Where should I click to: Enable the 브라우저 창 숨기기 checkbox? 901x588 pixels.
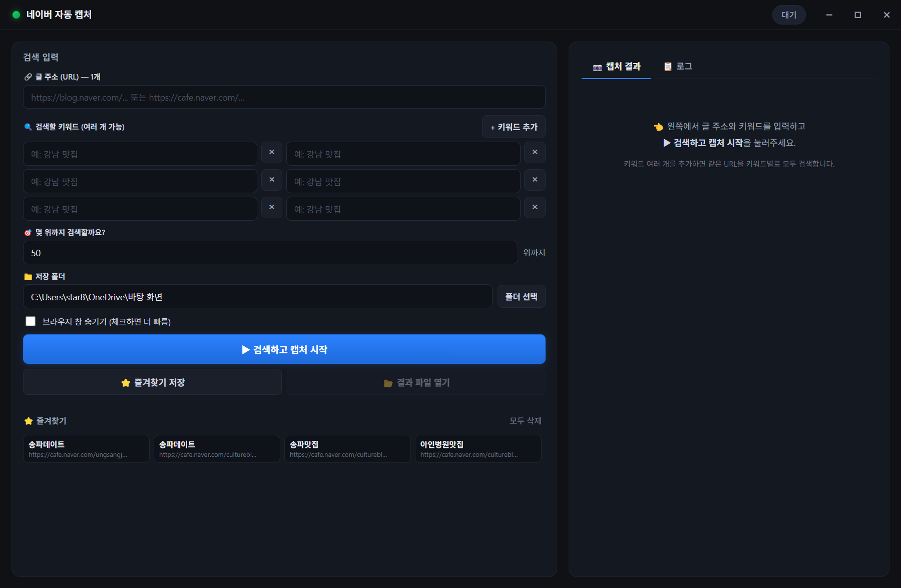coord(31,321)
